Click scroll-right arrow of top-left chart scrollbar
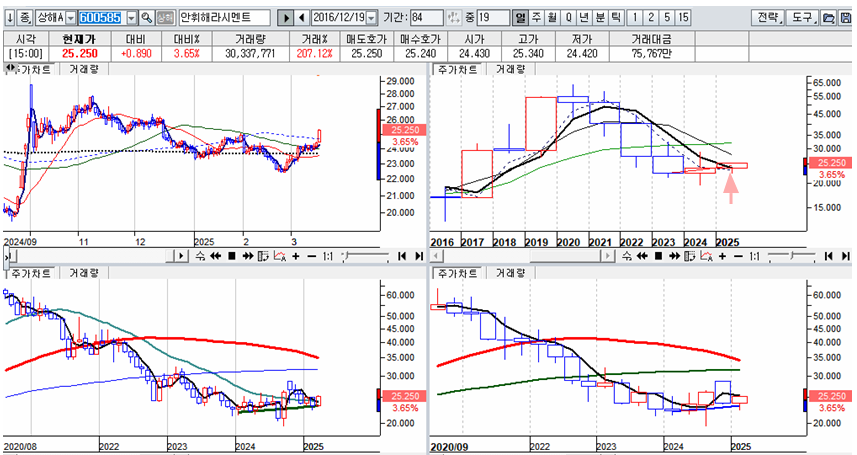 [x=181, y=256]
